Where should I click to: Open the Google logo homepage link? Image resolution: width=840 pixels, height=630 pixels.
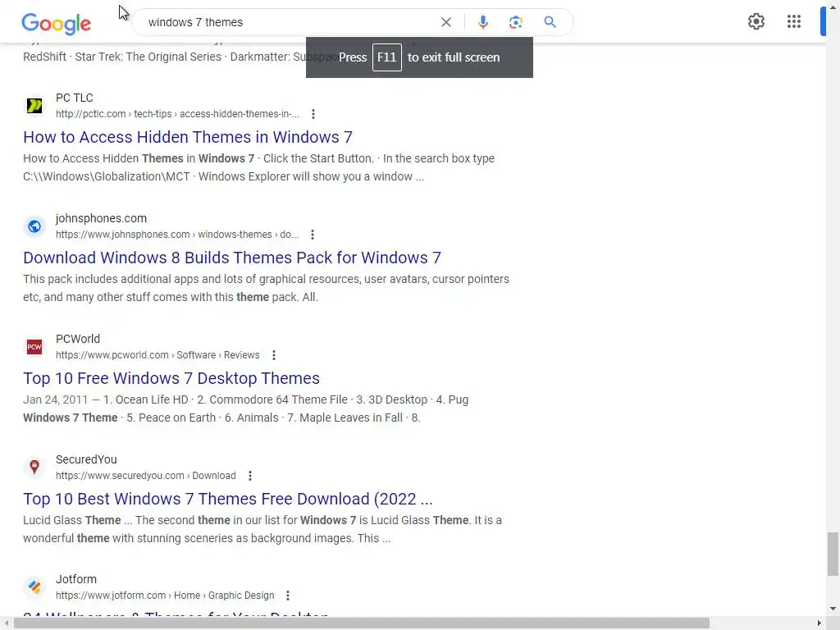(57, 23)
